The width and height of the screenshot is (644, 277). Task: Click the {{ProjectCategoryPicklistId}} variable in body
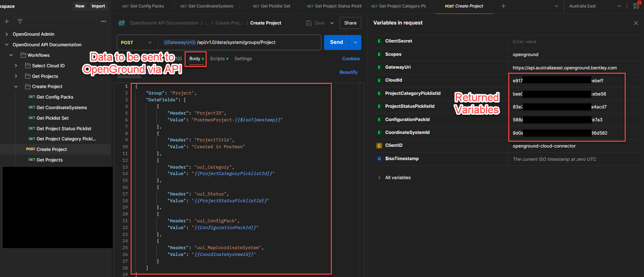coord(233,174)
